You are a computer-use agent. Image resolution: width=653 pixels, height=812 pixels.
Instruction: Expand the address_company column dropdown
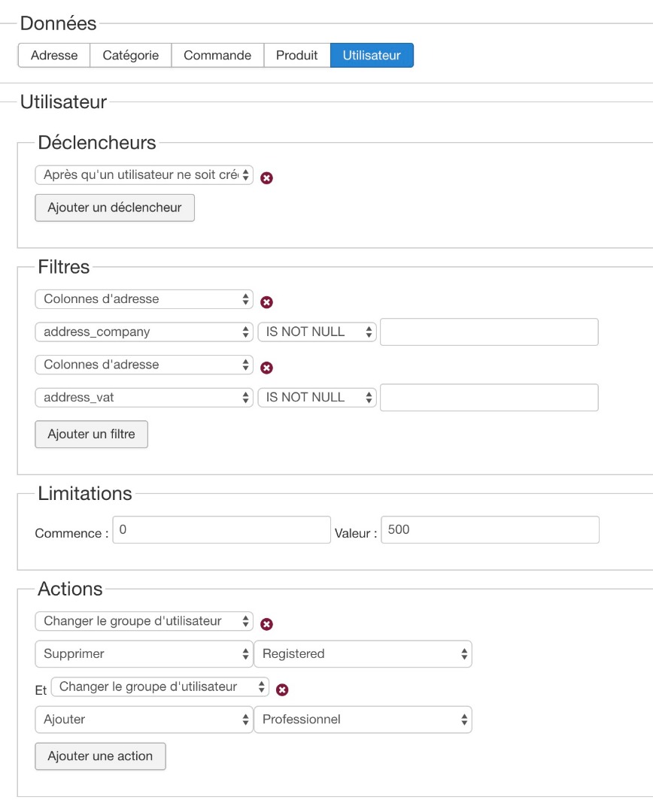click(144, 332)
